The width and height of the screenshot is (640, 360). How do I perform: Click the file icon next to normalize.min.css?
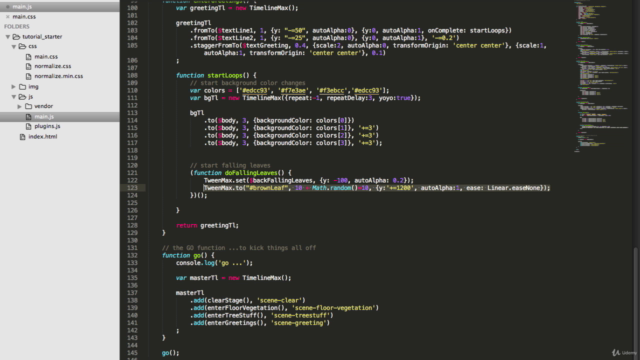point(29,76)
